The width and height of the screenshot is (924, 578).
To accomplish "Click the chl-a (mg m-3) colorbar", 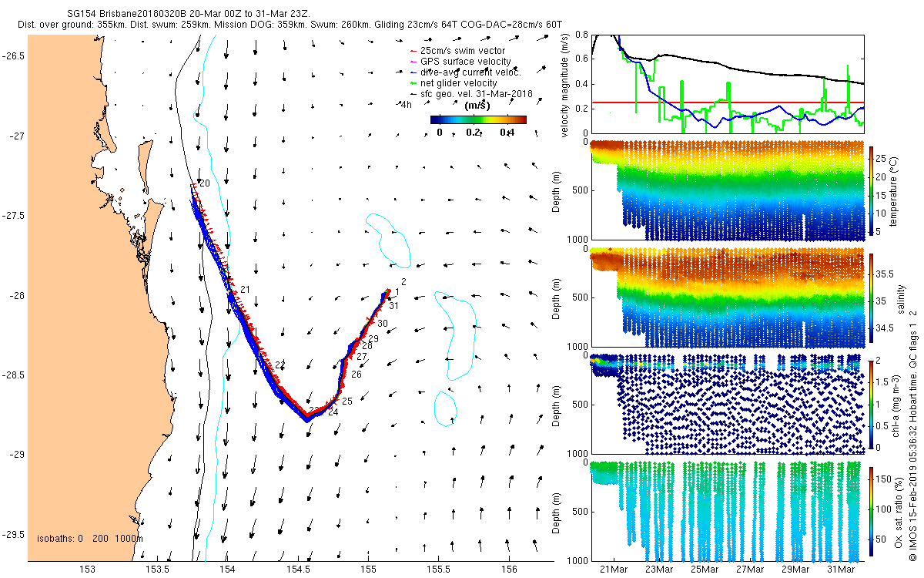I will tap(872, 403).
